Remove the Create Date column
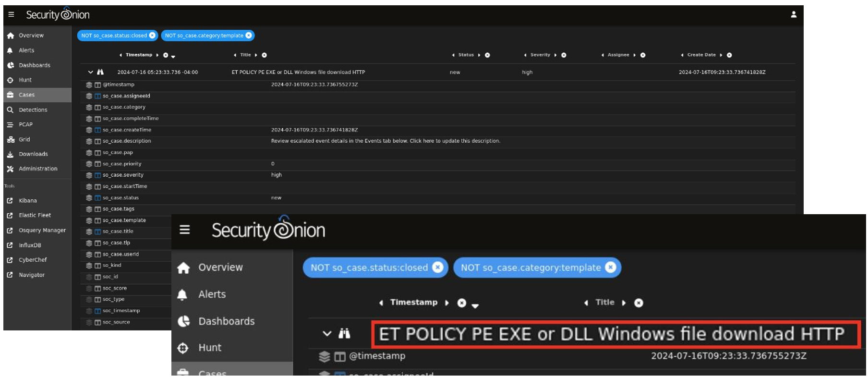The height and width of the screenshot is (377, 868). [x=729, y=55]
